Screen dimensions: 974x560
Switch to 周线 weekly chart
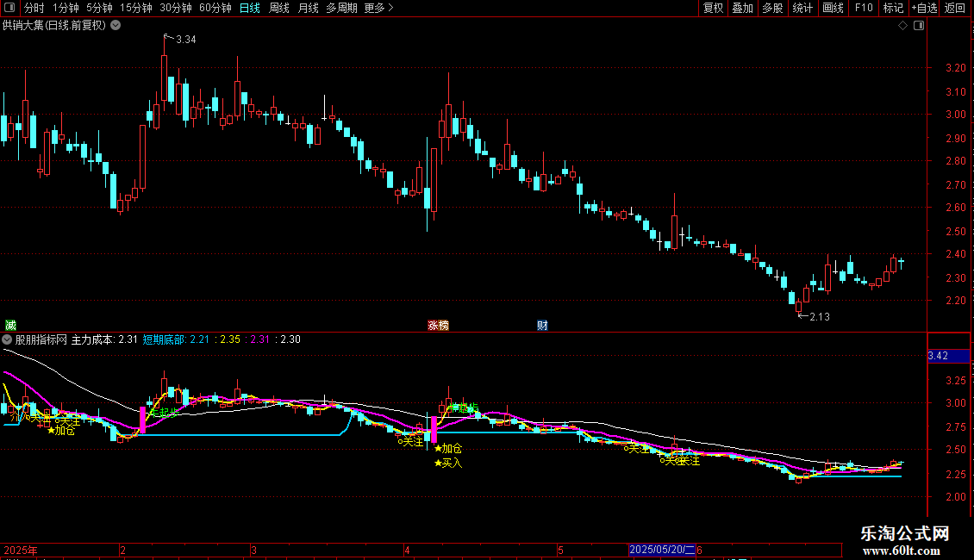click(x=279, y=8)
